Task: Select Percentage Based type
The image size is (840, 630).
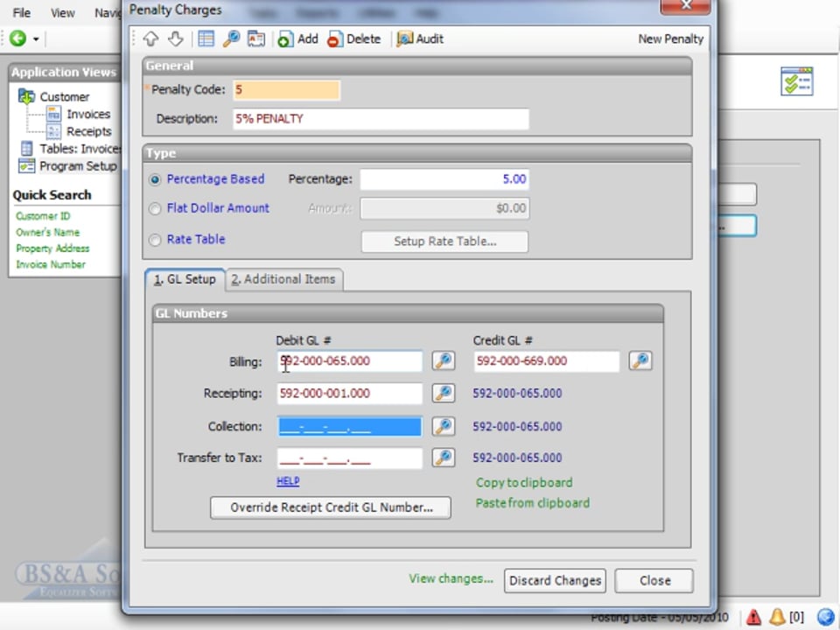Action: click(x=155, y=179)
